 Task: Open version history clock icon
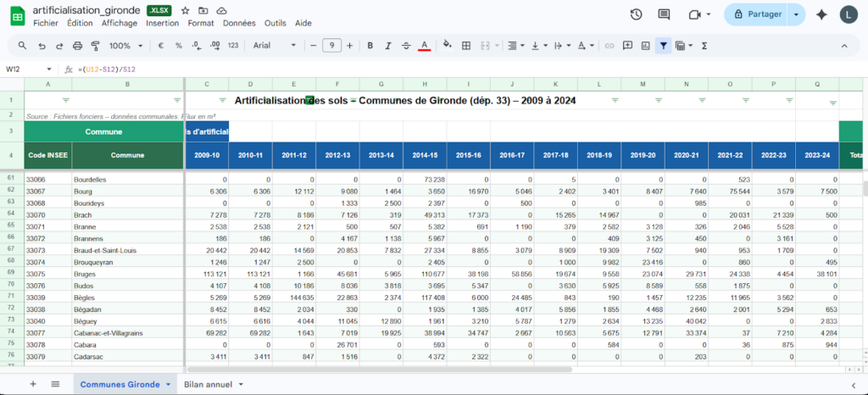[x=636, y=14]
